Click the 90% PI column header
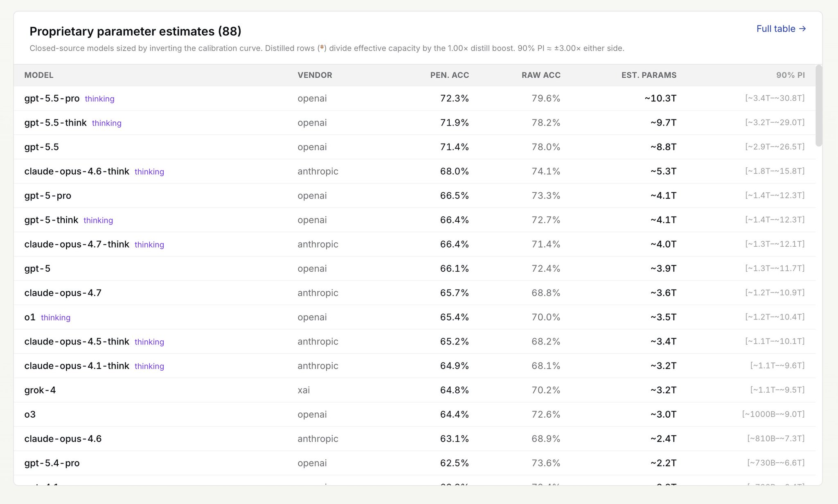The width and height of the screenshot is (838, 504). pyautogui.click(x=790, y=75)
